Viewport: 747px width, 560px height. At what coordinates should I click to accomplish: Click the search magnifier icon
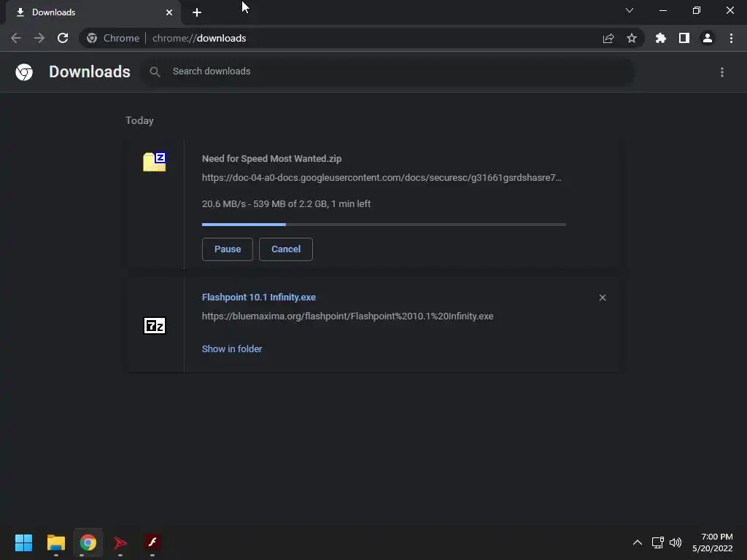[x=155, y=71]
